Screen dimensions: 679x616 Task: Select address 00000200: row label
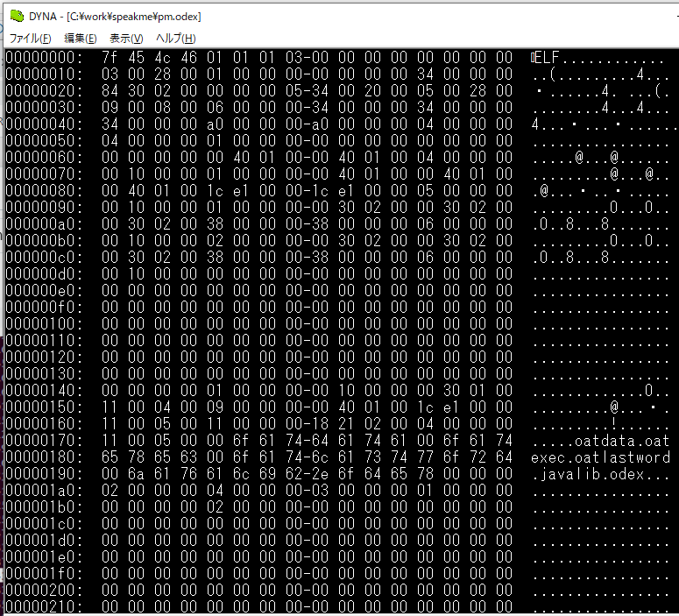(x=44, y=591)
